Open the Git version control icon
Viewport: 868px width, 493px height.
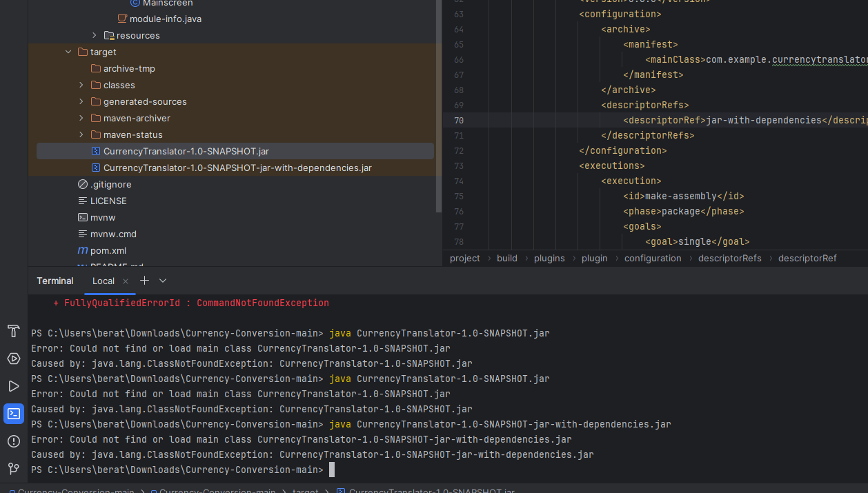coord(13,469)
